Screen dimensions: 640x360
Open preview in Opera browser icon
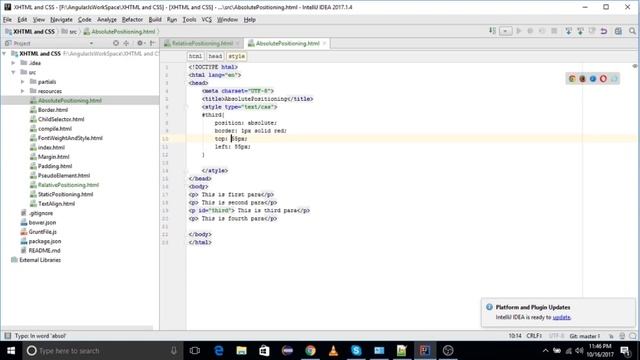(x=603, y=79)
